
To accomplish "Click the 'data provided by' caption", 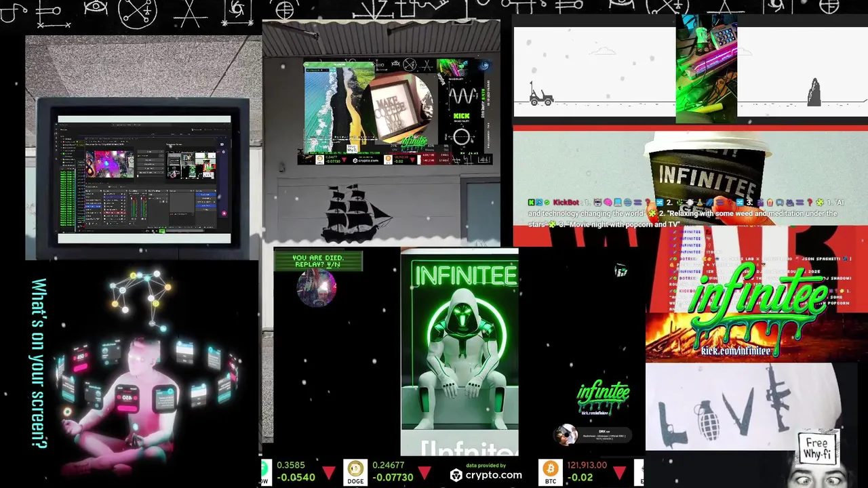I will (x=486, y=465).
